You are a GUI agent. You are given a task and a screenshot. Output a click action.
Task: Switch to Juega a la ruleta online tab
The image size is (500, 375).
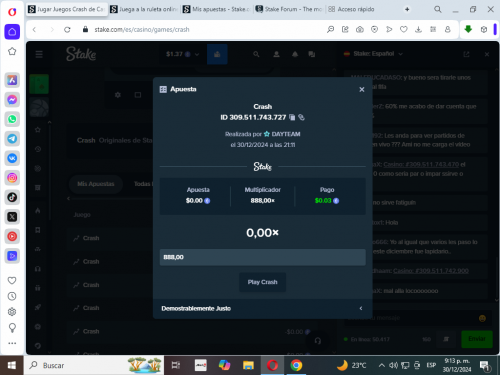pos(144,9)
